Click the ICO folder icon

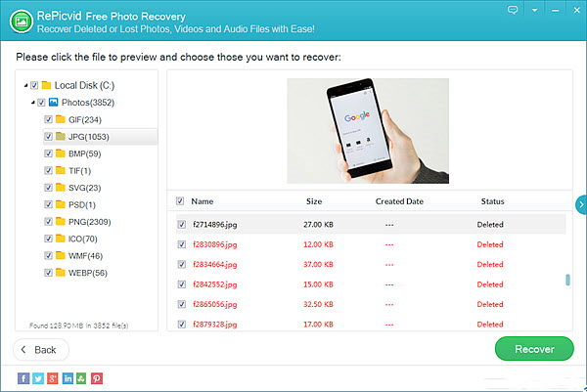[x=61, y=239]
